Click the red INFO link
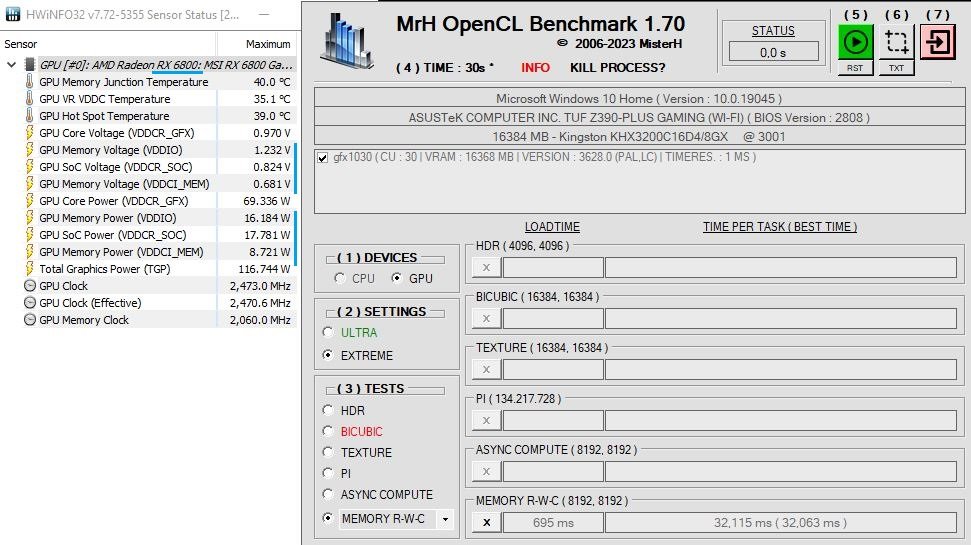The width and height of the screenshot is (971, 545). 535,68
